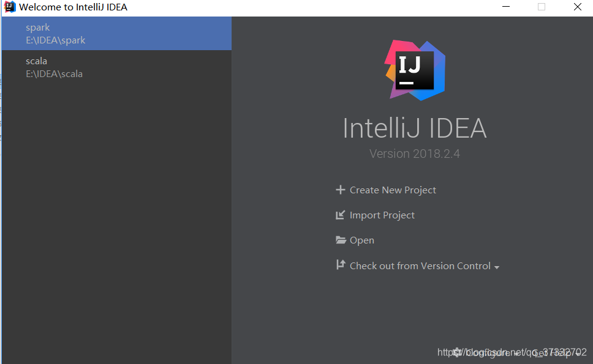
Task: Maximize the Welcome to IntelliJ IDEA window
Action: [x=542, y=7]
